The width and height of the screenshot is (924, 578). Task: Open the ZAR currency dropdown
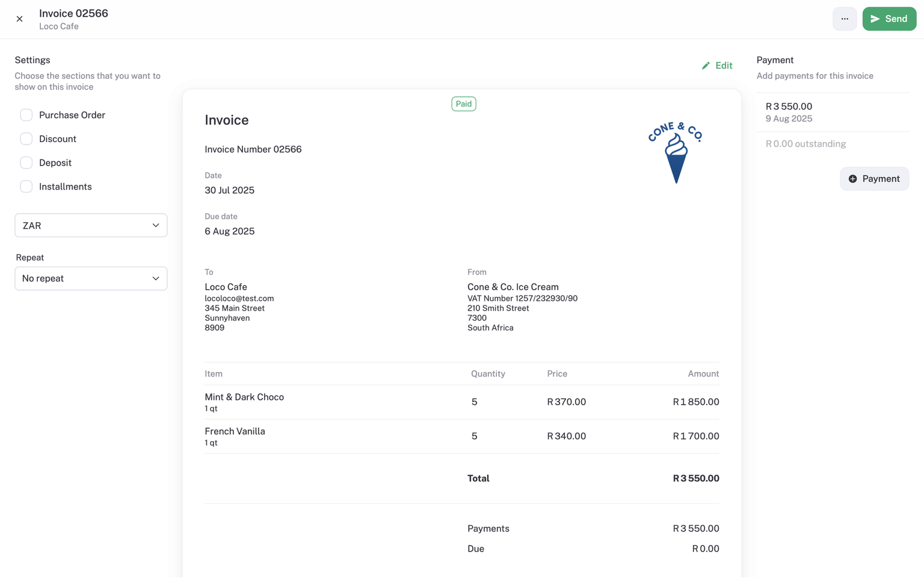tap(90, 225)
